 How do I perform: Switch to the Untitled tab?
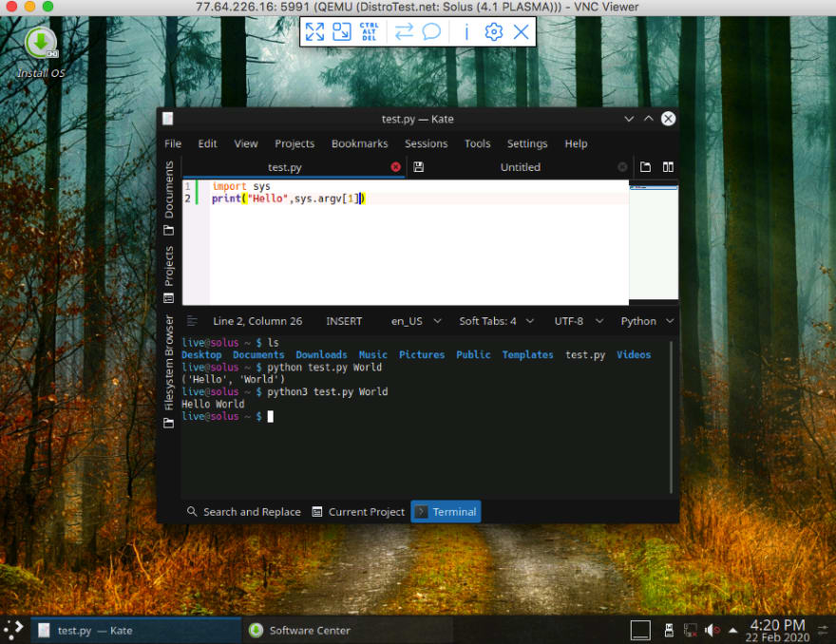521,167
